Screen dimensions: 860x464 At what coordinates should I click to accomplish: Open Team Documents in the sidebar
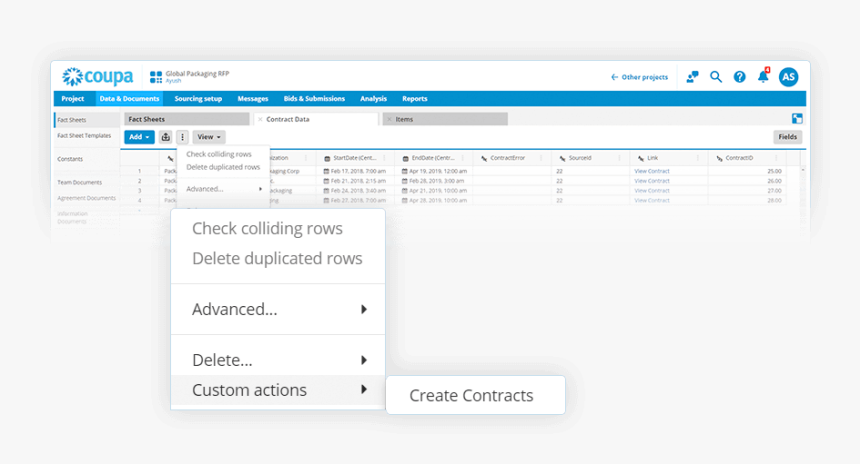(x=80, y=182)
